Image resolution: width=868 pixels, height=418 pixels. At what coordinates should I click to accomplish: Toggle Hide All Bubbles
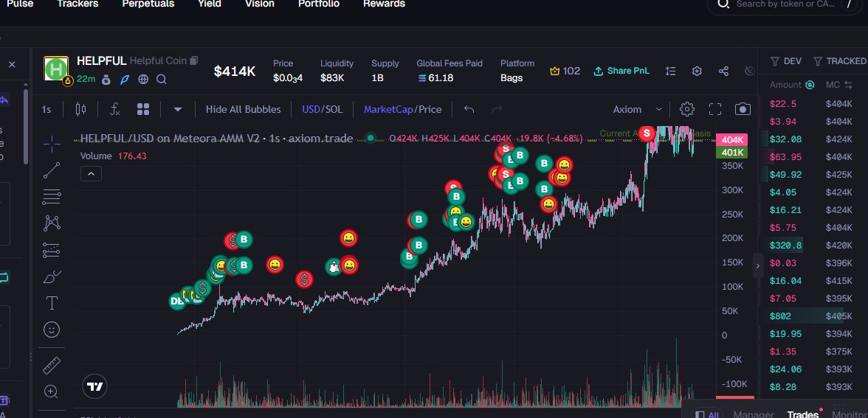(243, 109)
